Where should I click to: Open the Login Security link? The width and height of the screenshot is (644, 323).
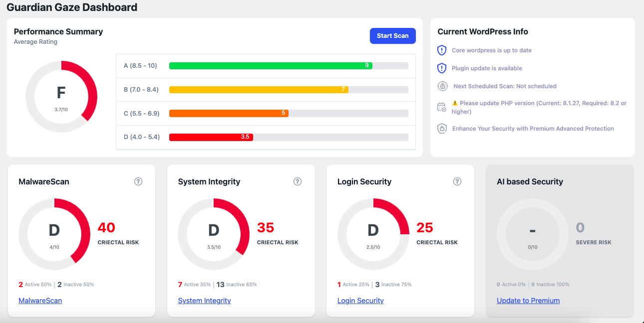360,301
